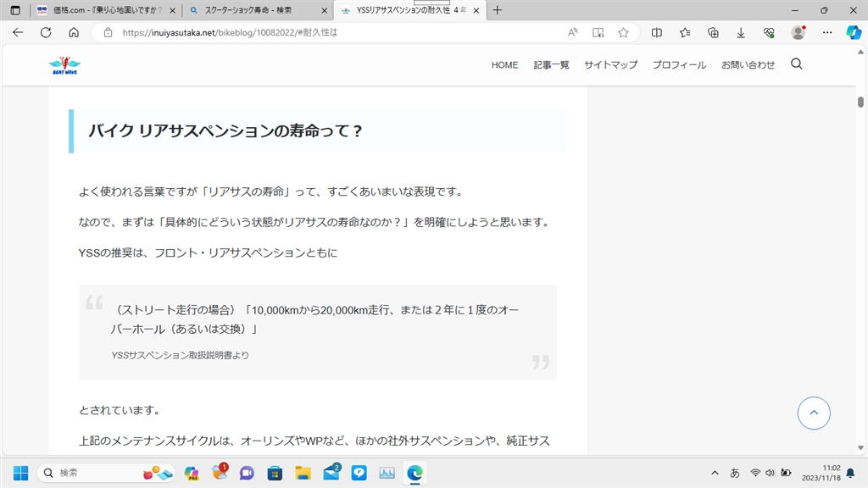Open the サイトマップ menu item

click(610, 64)
